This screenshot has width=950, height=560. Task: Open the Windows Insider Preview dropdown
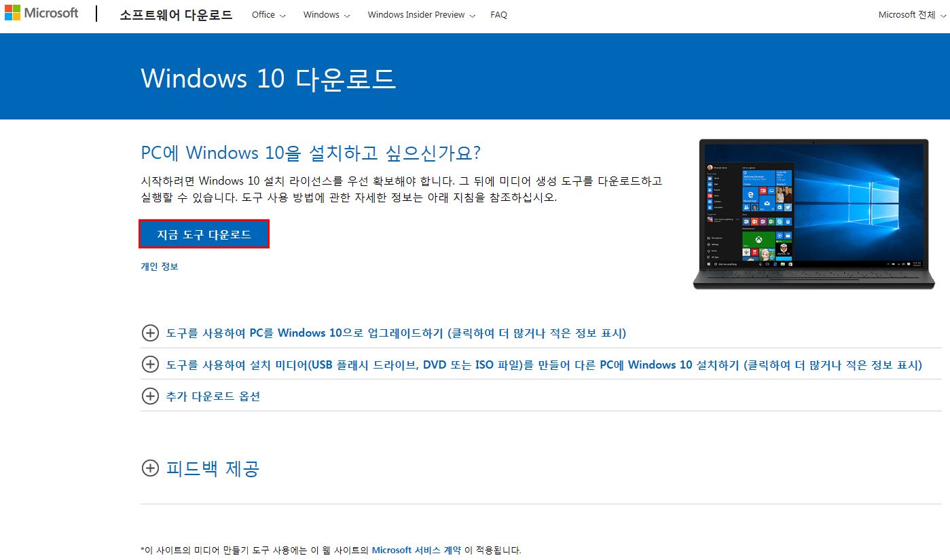[421, 15]
